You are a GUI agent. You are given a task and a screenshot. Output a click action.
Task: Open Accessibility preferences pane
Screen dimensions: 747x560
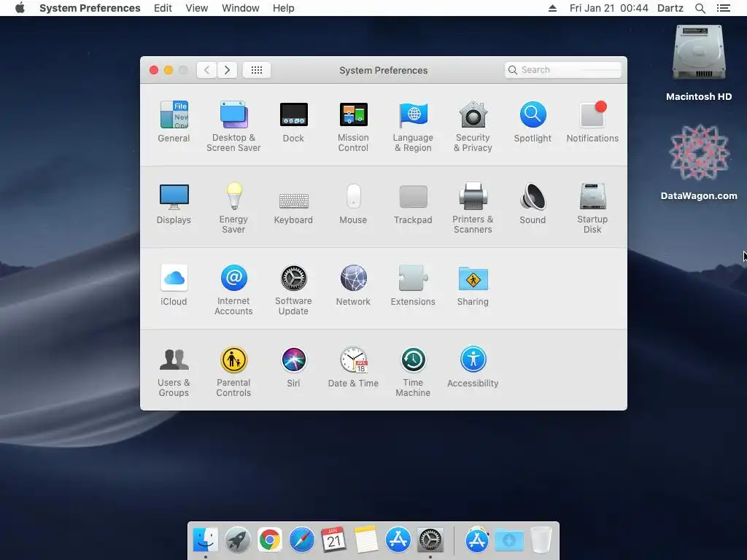[x=473, y=367]
